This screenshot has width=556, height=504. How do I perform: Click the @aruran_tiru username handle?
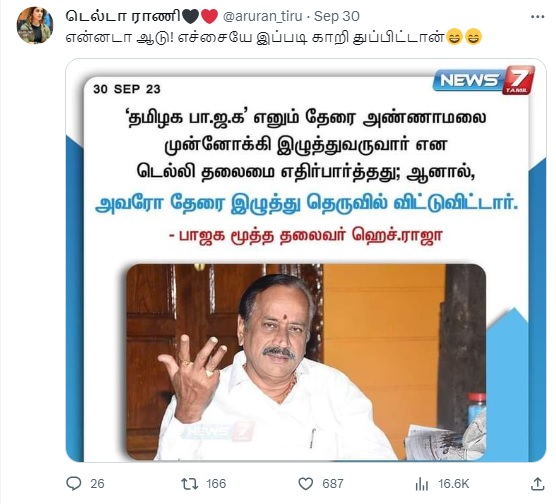(262, 16)
